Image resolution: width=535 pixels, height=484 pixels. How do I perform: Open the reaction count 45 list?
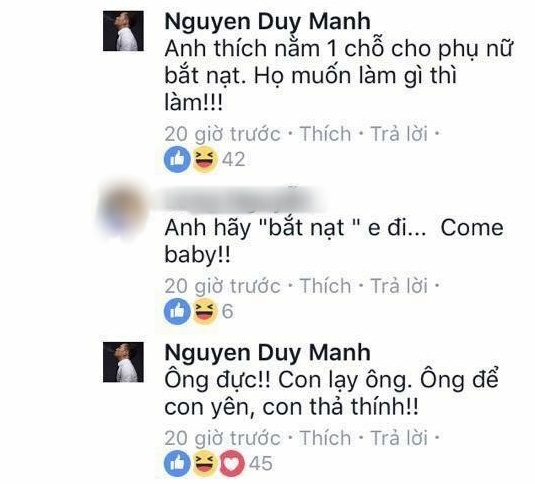(x=261, y=464)
